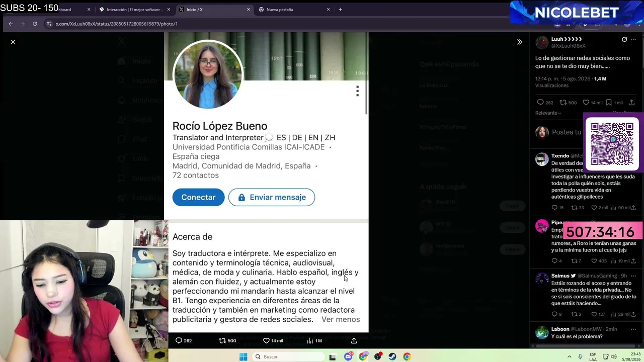This screenshot has height=362, width=644.
Task: Click the repost icon below the photo
Action: point(222,340)
